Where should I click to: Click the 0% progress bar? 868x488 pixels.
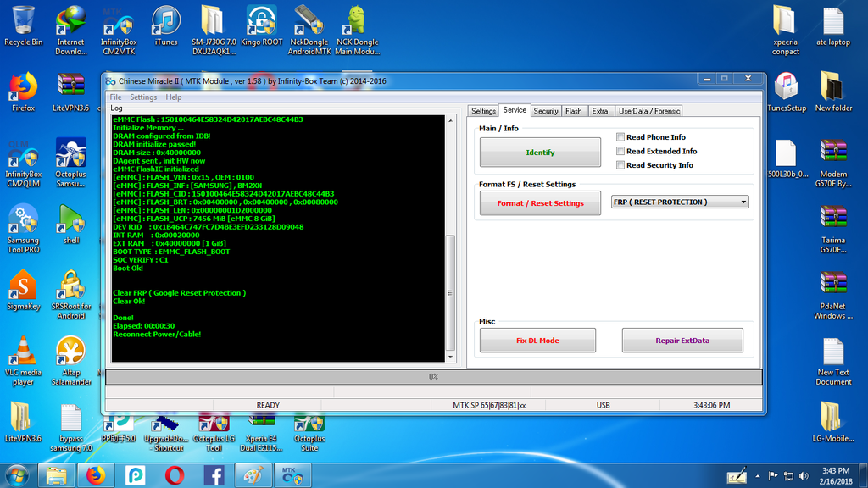tap(432, 376)
